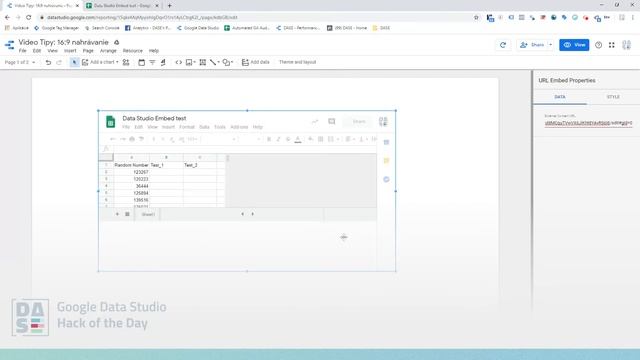Toggle strikethrough in embedded sheet toolbar
Image resolution: width=640 pixels, height=360 pixels.
click(x=288, y=139)
